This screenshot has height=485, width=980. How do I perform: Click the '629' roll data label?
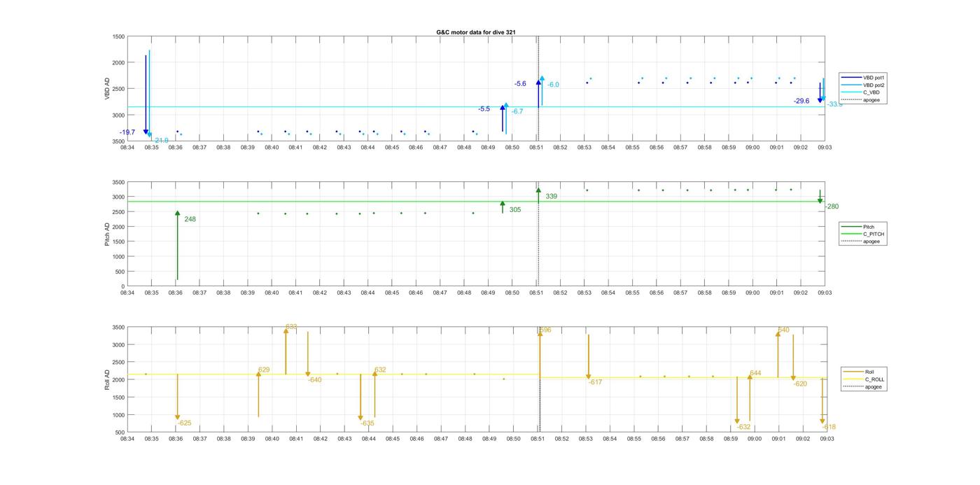[264, 370]
